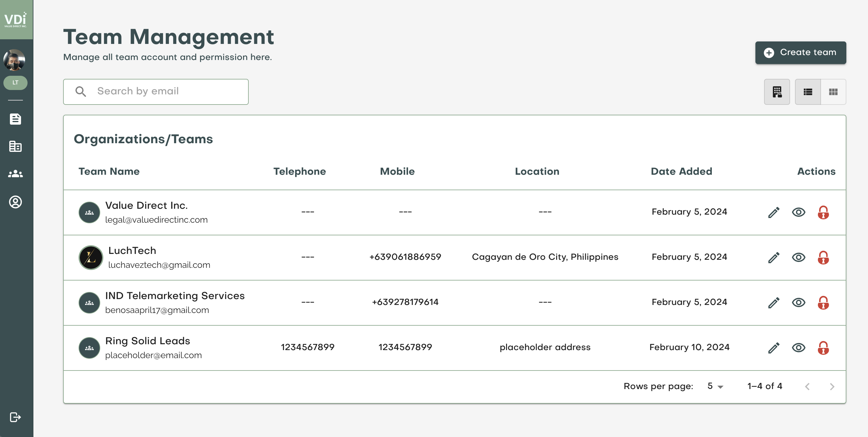868x437 pixels.
Task: Switch to grid view layout
Action: (x=834, y=91)
